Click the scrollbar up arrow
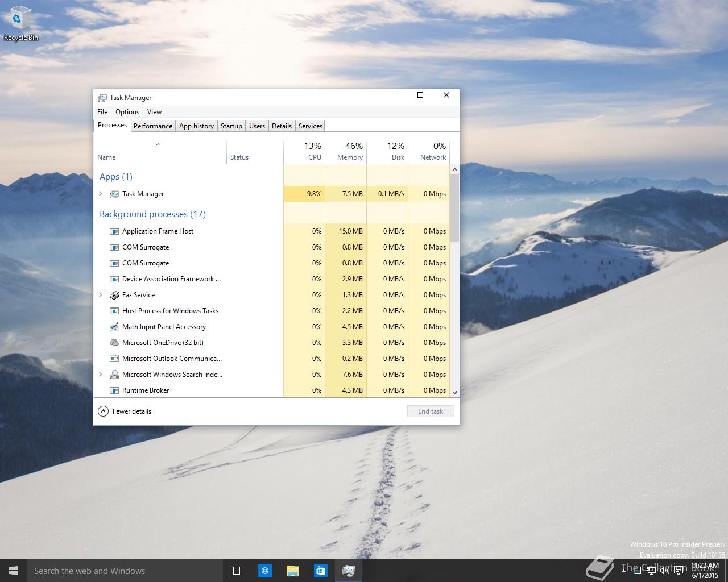The height and width of the screenshot is (582, 728). 454,169
